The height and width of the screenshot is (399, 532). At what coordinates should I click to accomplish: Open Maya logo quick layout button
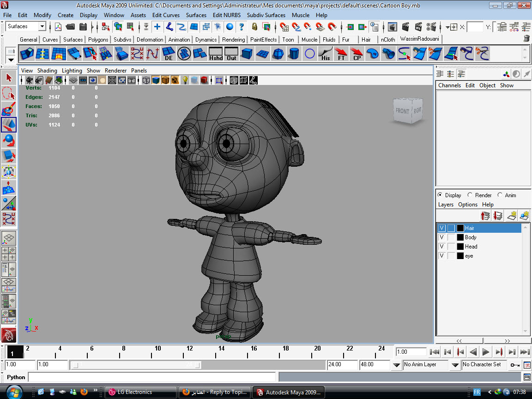point(9,335)
